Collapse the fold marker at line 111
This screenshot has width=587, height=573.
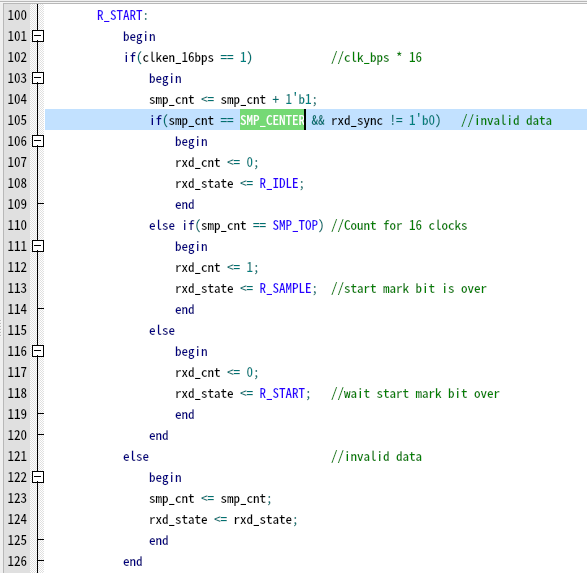click(x=38, y=246)
